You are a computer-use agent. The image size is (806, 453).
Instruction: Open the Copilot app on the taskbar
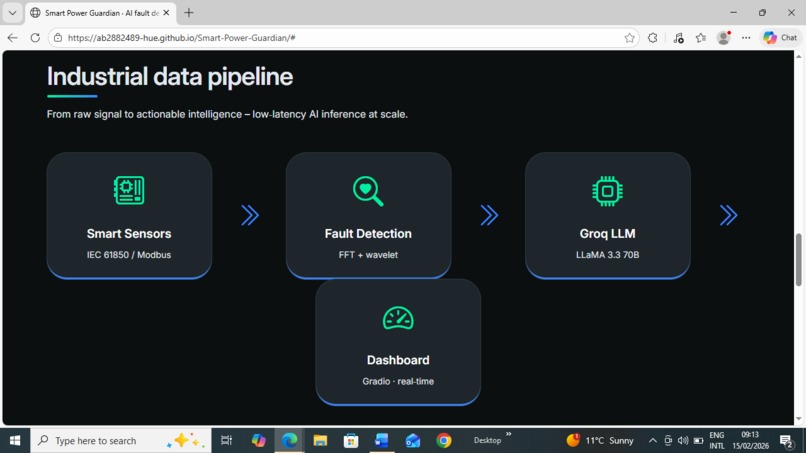259,441
